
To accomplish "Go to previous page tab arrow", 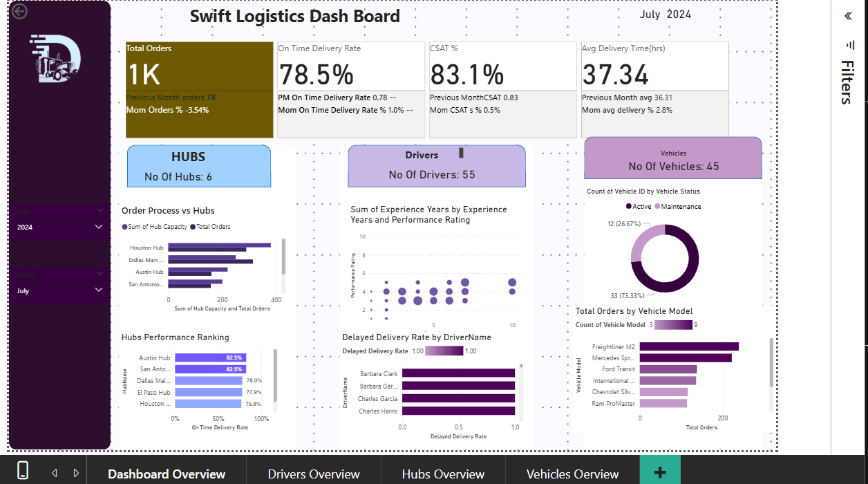I will tap(55, 473).
